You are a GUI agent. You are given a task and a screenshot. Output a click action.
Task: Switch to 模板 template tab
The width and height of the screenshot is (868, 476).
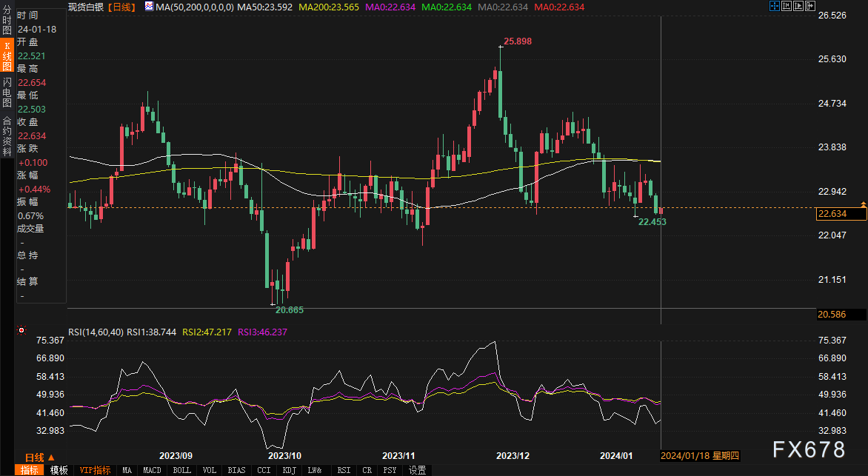(59, 470)
